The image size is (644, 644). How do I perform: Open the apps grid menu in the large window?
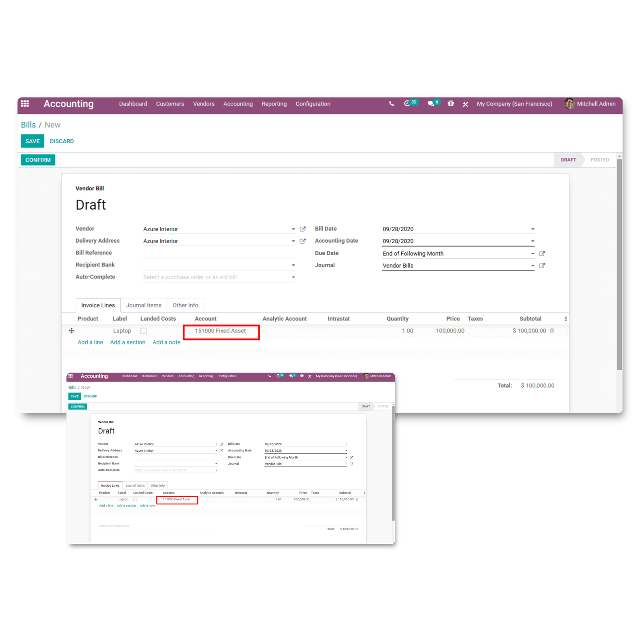click(25, 103)
